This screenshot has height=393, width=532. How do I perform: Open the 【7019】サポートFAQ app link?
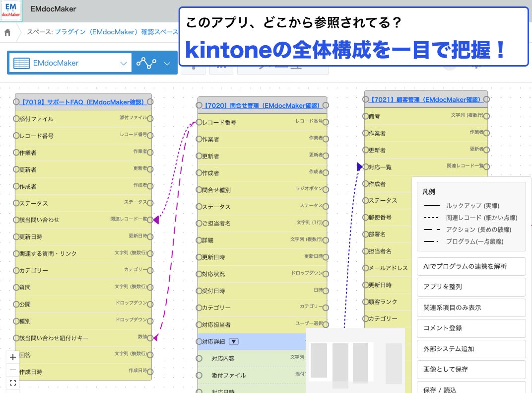coord(83,102)
